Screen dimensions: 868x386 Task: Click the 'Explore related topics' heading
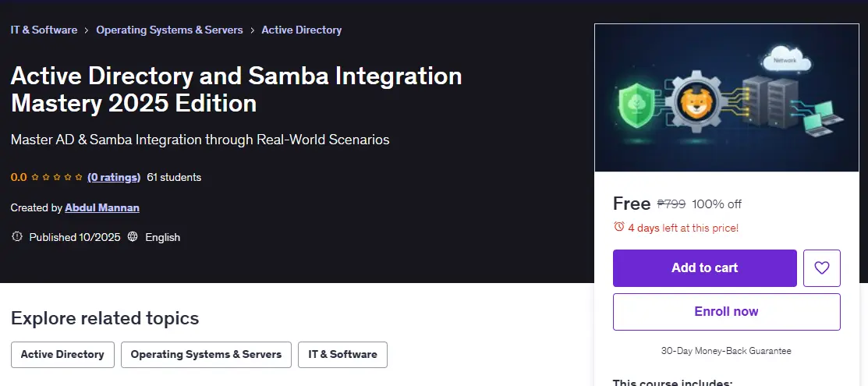(x=105, y=318)
